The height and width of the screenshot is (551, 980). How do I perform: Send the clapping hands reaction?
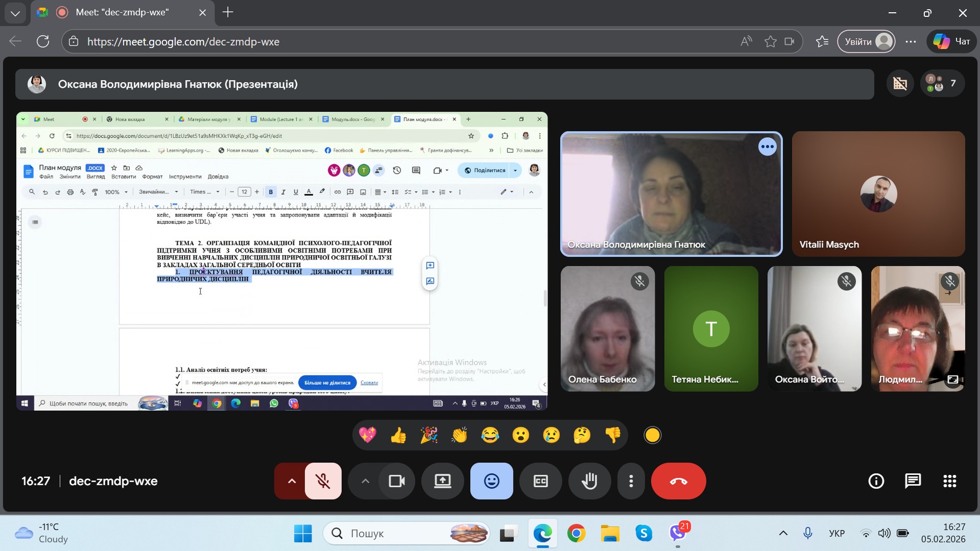click(x=459, y=435)
